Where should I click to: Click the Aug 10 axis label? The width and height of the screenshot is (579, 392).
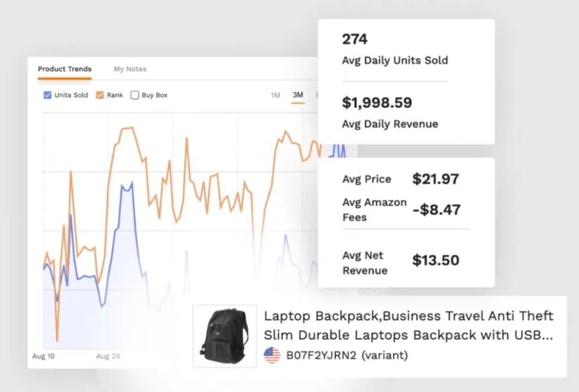coord(43,356)
